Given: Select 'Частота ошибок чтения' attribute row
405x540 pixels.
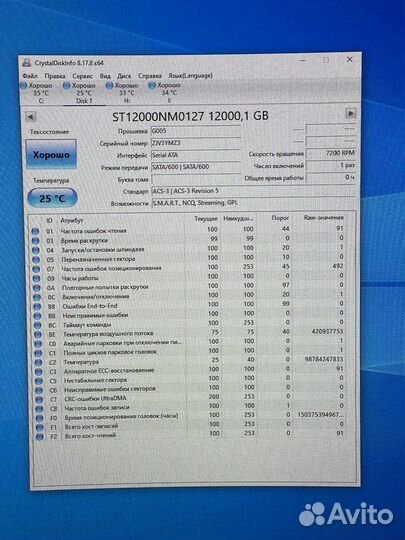Looking at the screenshot, I should tap(188, 230).
